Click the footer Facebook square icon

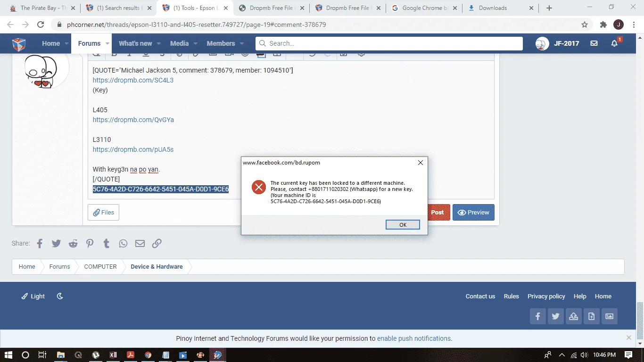[538, 316]
